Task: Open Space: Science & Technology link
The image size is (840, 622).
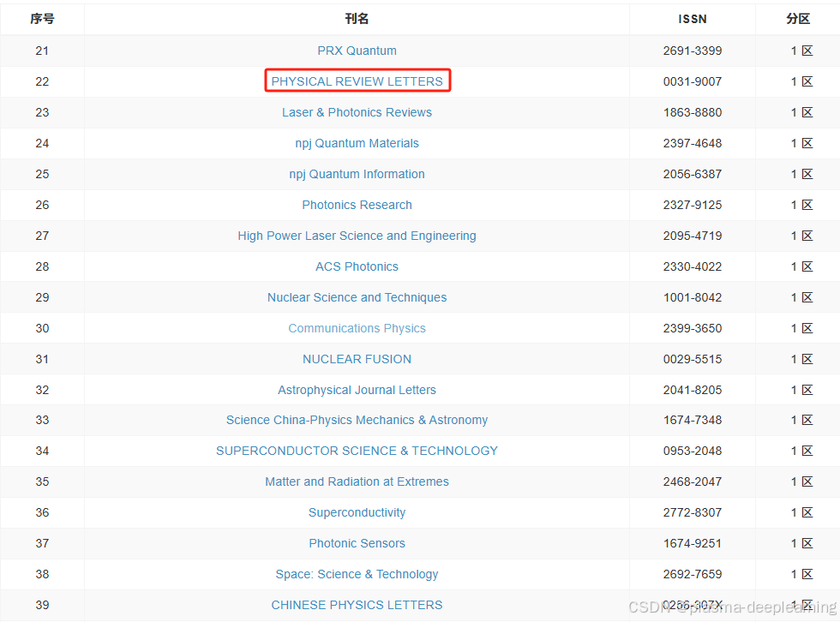Action: [x=357, y=574]
